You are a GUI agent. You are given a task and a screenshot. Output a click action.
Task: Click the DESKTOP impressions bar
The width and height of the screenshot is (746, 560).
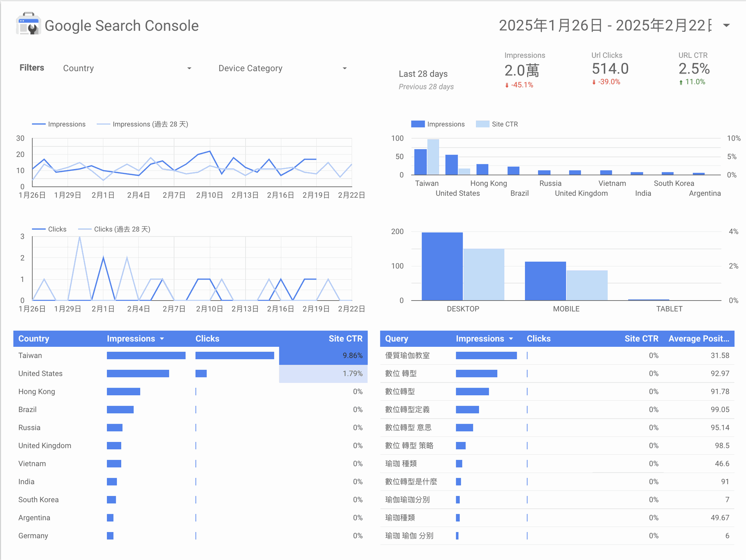pyautogui.click(x=442, y=266)
